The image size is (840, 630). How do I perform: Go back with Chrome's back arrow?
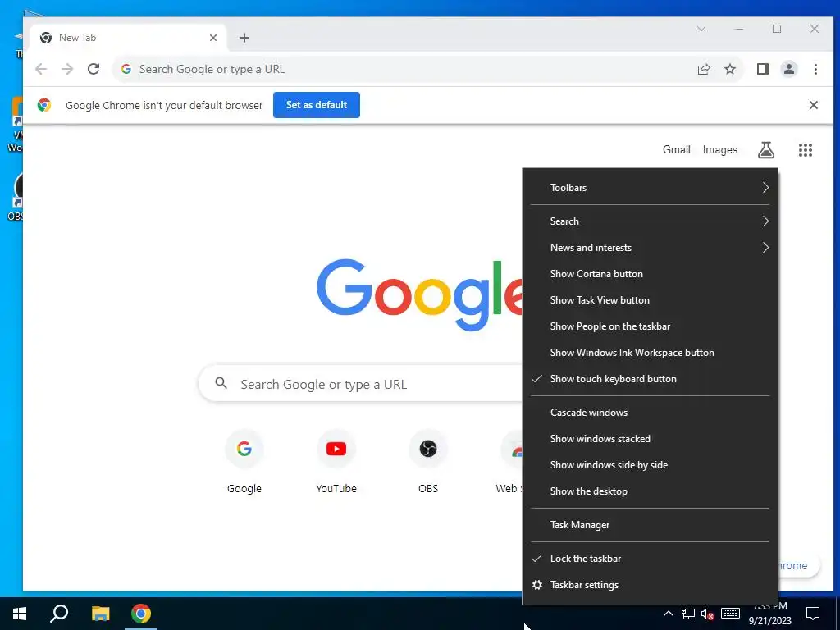click(x=41, y=69)
